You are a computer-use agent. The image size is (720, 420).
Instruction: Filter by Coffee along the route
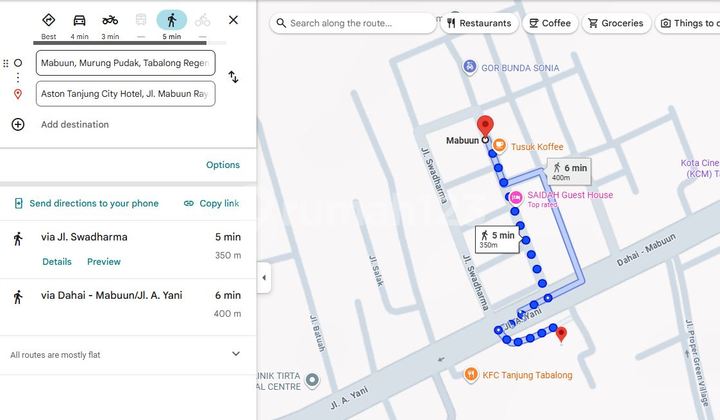(x=549, y=23)
